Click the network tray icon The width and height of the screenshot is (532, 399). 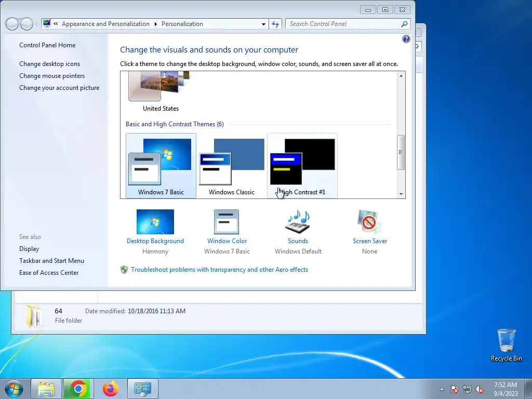click(467, 389)
